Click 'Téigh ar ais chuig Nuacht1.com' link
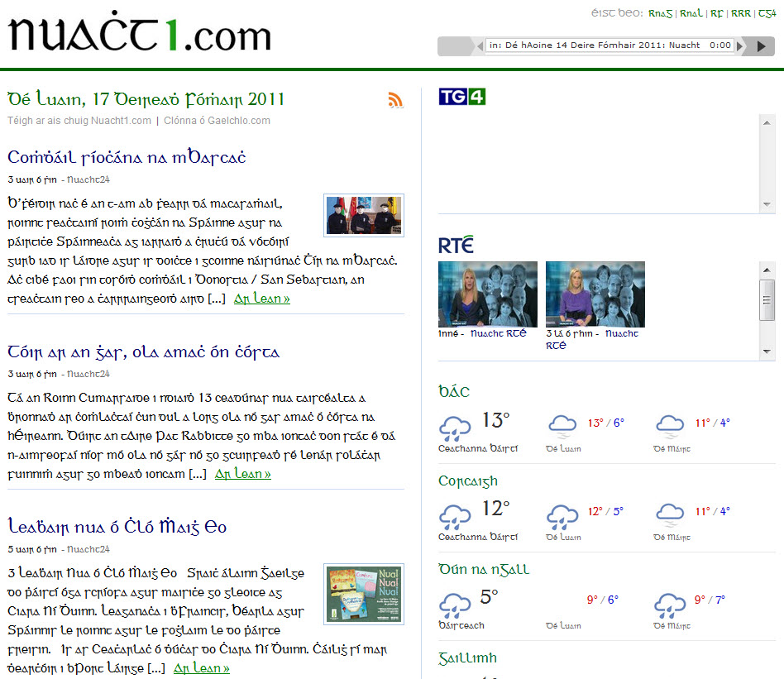Screen dimensions: 784x679 pyautogui.click(x=79, y=121)
